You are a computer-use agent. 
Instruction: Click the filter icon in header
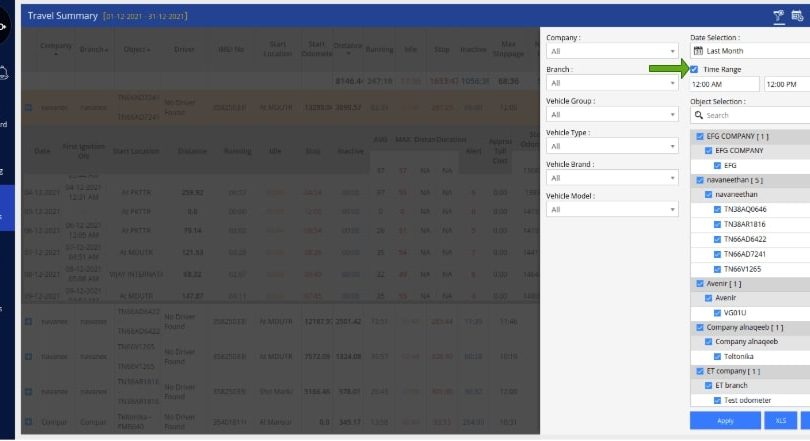[779, 16]
